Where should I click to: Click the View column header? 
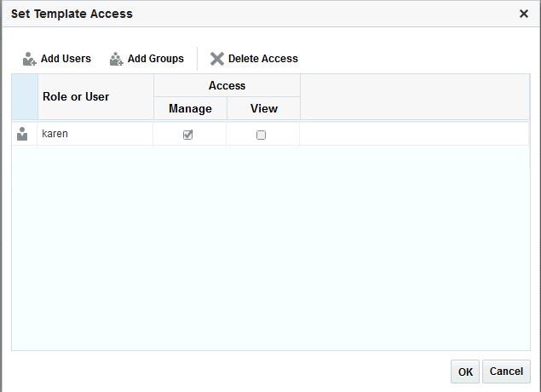[264, 108]
